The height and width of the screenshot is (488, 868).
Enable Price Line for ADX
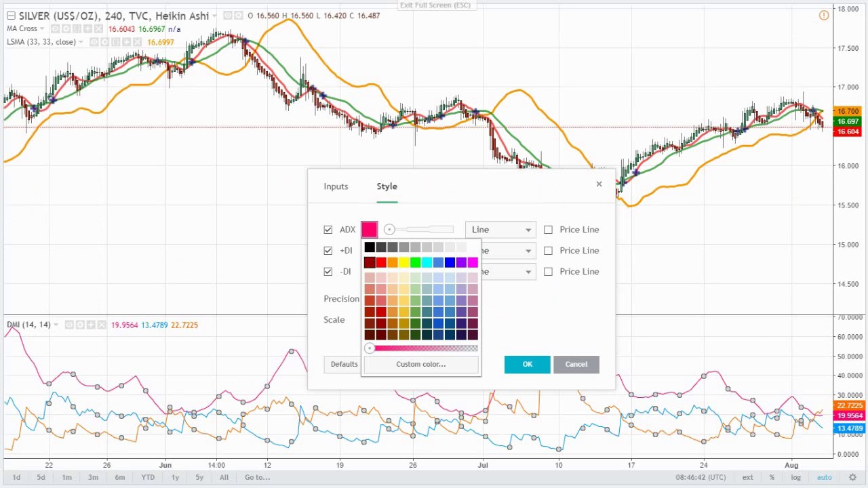pyautogui.click(x=548, y=230)
